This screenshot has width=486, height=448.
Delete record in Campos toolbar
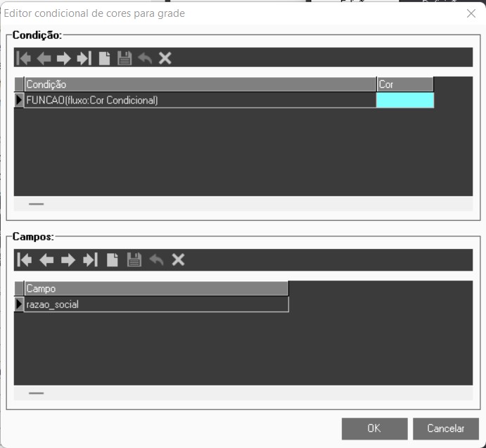(x=178, y=260)
